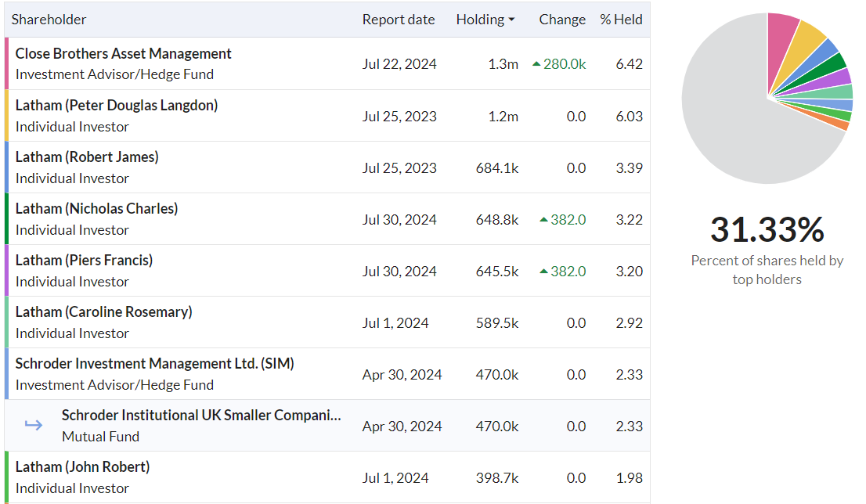Click the 648.8k holding value

click(x=497, y=220)
